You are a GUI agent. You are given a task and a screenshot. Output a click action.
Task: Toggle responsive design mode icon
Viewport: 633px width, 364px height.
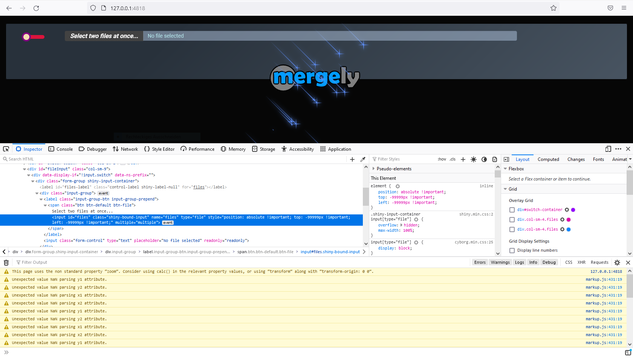[x=608, y=149]
